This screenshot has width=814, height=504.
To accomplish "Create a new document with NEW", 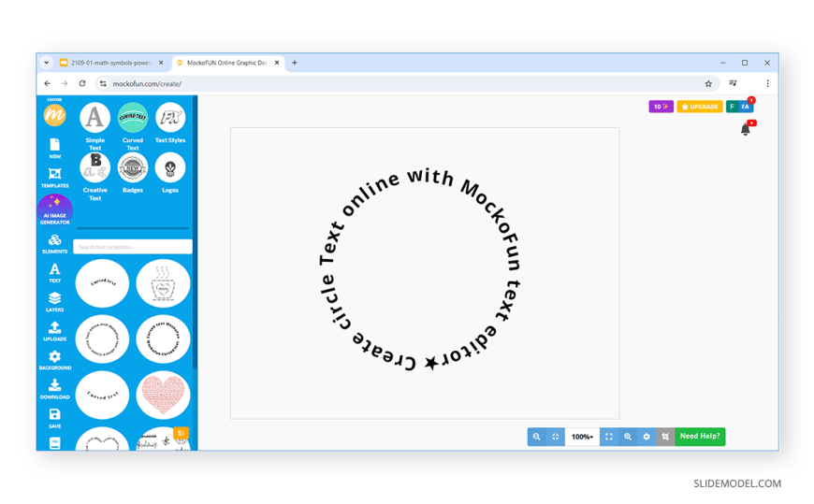I will (x=54, y=148).
